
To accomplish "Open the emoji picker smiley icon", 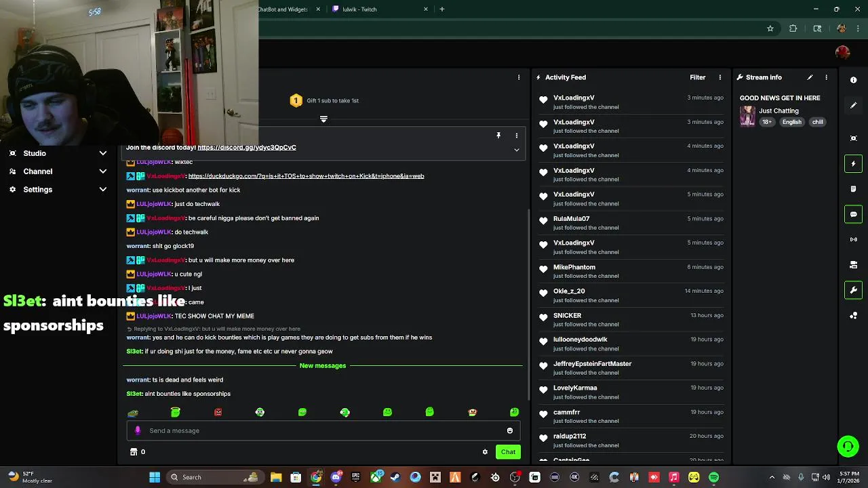I will [510, 430].
